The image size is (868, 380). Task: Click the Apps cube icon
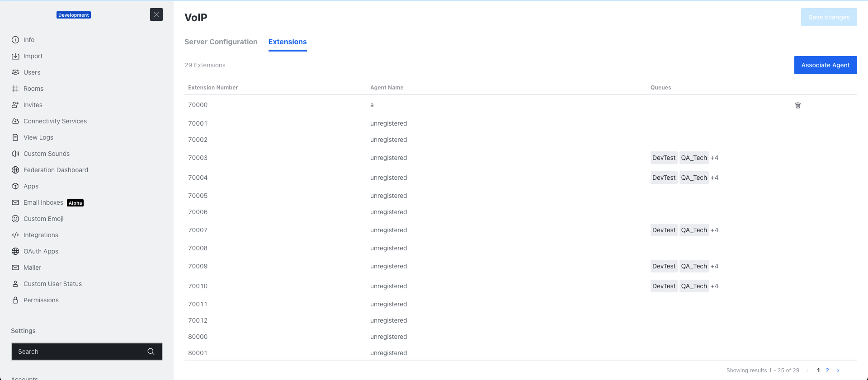click(x=15, y=186)
